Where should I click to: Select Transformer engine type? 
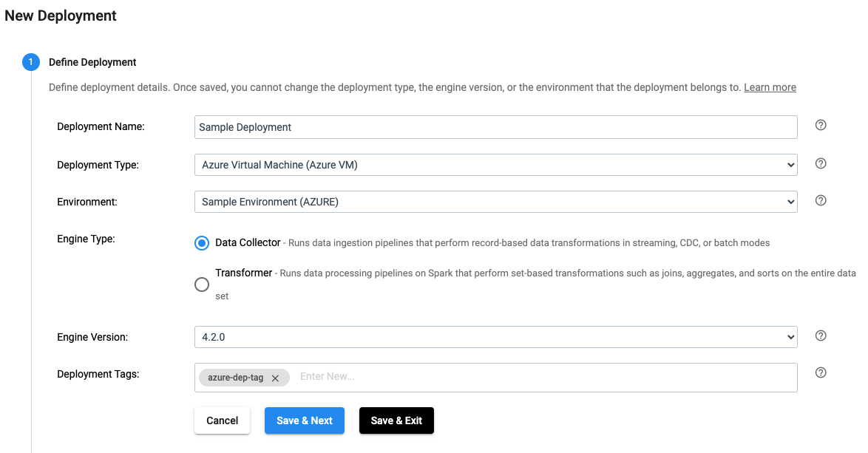(202, 285)
